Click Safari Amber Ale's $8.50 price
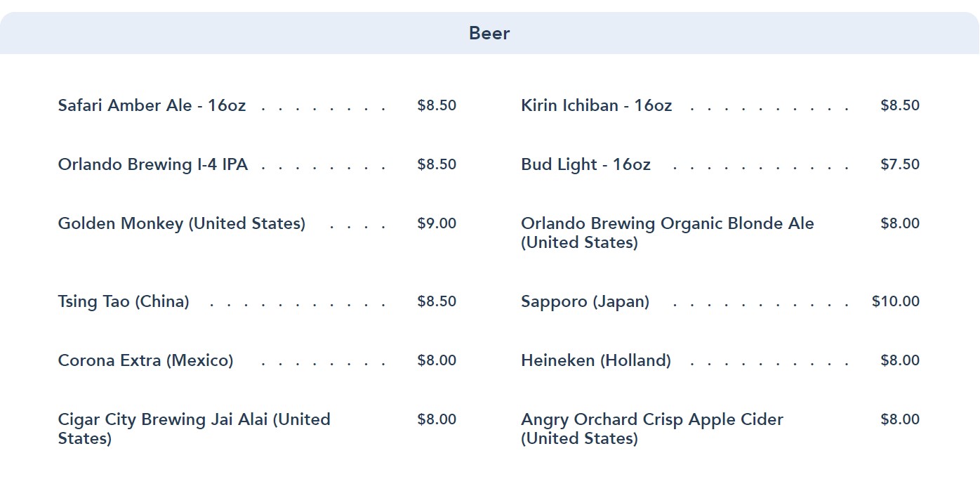 [437, 105]
